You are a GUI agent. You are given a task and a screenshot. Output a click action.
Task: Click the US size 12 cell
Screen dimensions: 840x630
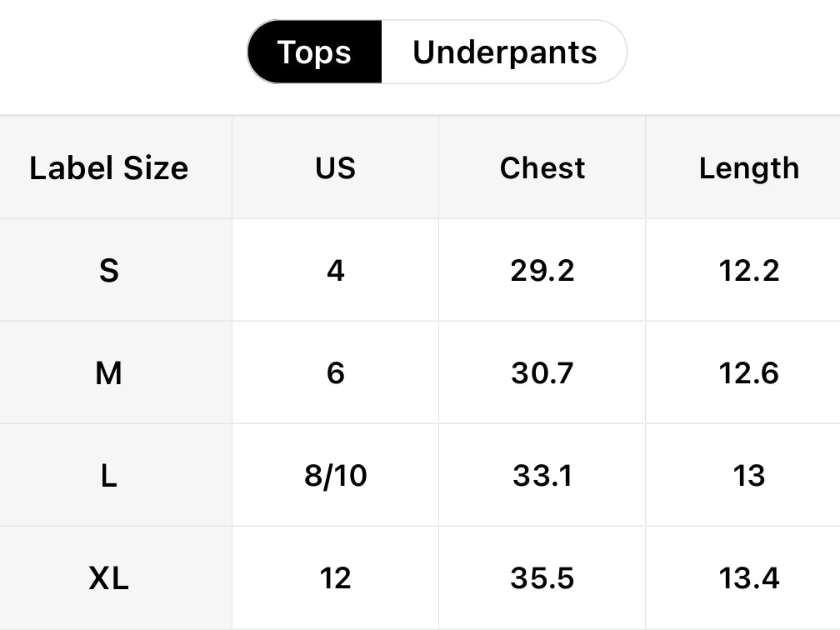(x=335, y=578)
